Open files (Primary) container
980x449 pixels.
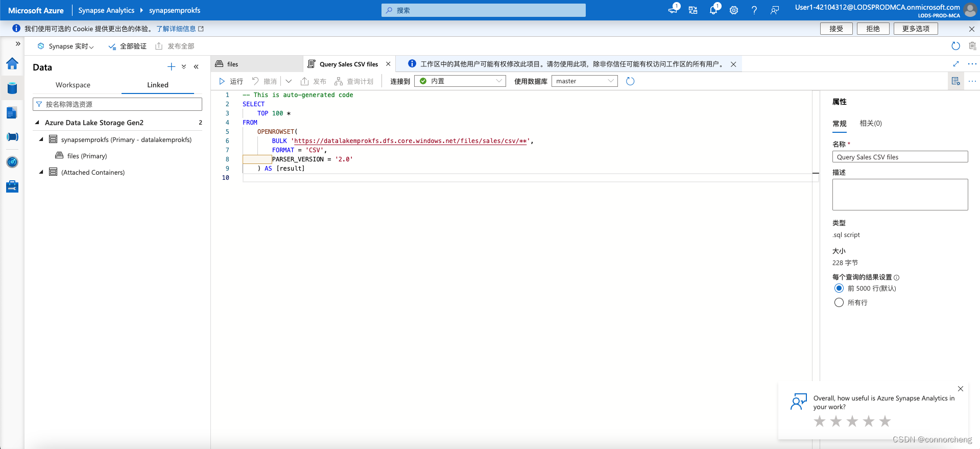(87, 156)
